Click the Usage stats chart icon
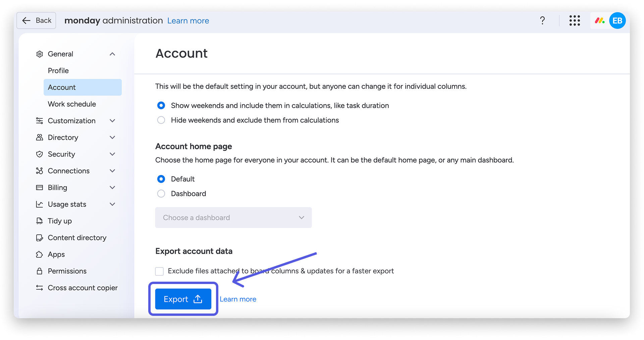 tap(39, 204)
